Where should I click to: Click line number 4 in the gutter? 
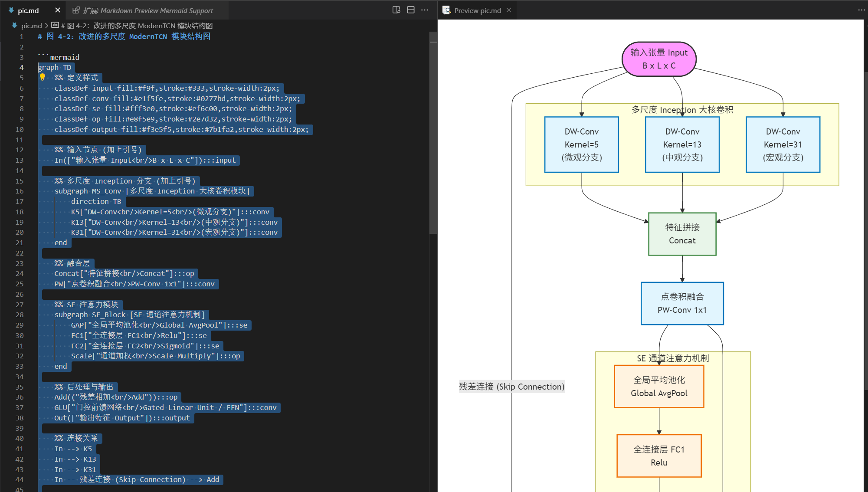coord(21,67)
